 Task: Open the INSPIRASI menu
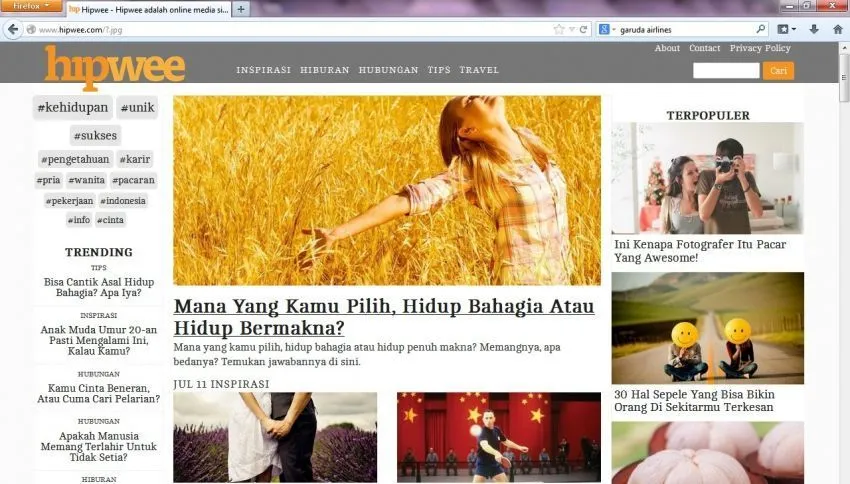pyautogui.click(x=263, y=70)
